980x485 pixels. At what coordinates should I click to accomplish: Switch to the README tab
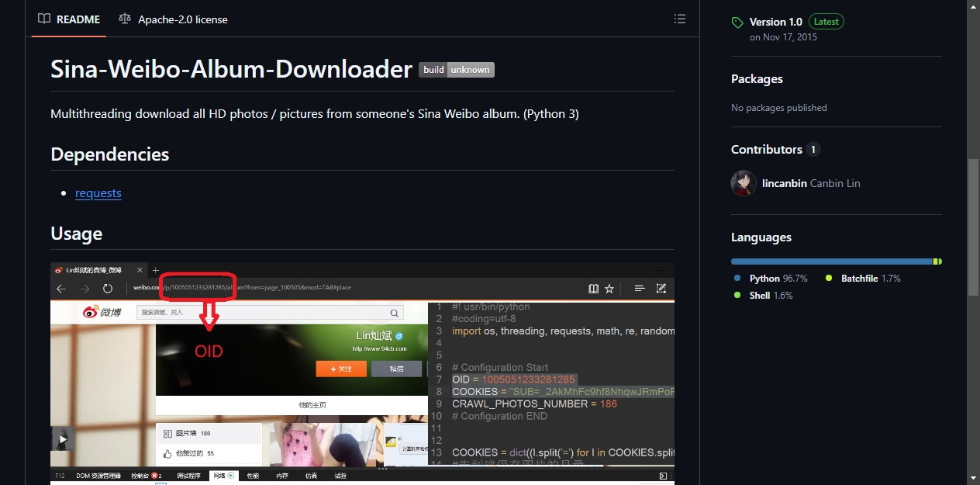point(69,19)
